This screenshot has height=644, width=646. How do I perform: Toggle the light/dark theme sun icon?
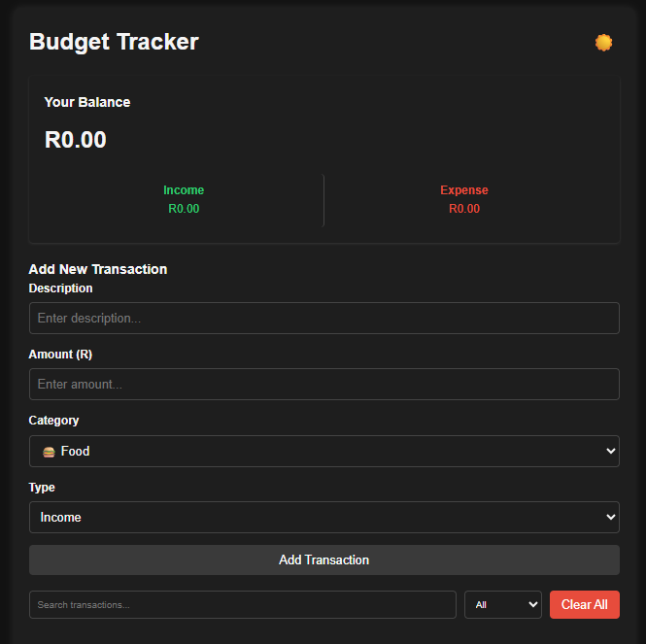click(604, 43)
